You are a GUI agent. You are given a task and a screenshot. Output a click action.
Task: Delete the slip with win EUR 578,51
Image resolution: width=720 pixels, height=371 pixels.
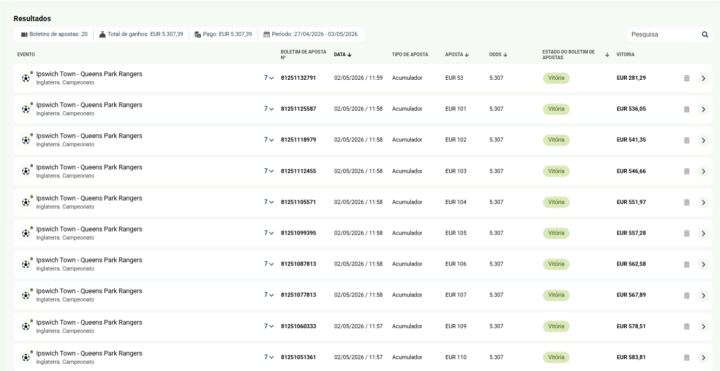686,326
